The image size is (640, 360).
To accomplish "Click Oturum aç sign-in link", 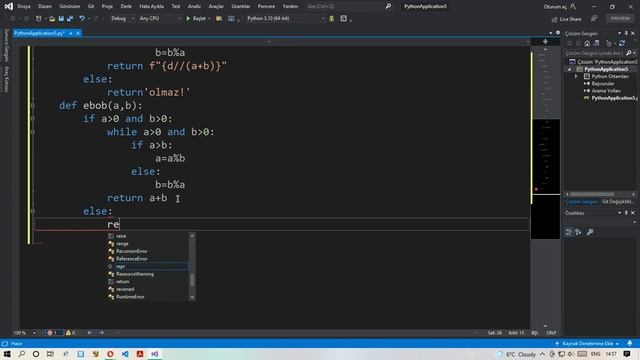I will coord(560,7).
